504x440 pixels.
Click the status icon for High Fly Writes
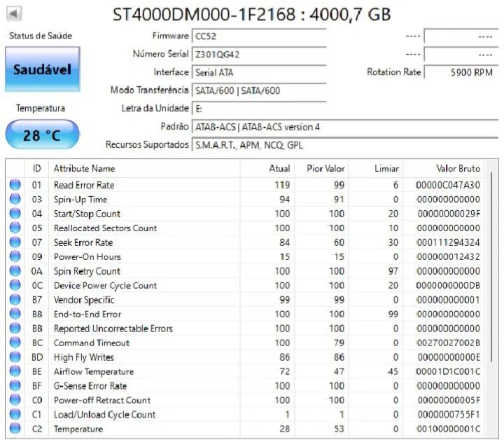[x=15, y=357]
